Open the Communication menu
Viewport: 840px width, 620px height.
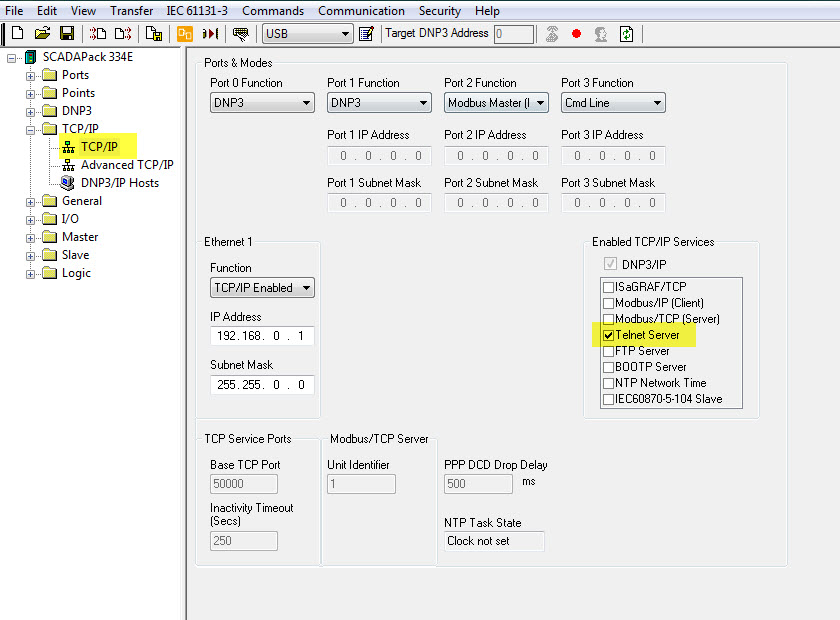tap(361, 11)
